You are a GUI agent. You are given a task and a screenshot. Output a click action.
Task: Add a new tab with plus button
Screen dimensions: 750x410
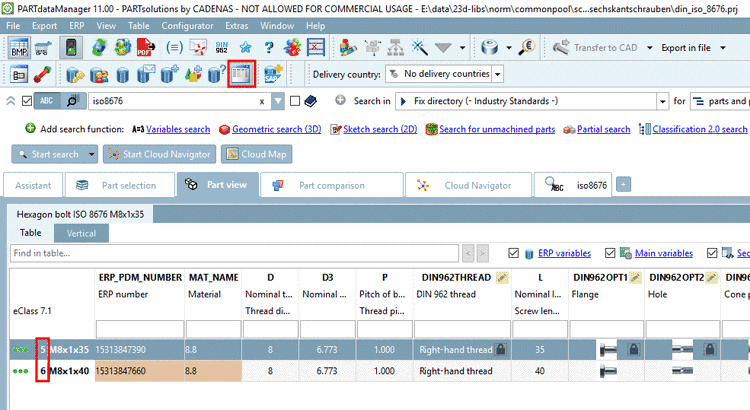click(x=623, y=184)
